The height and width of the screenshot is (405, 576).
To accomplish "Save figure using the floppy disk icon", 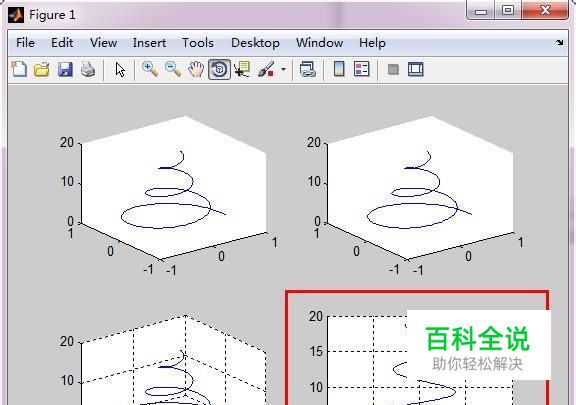I will click(65, 69).
